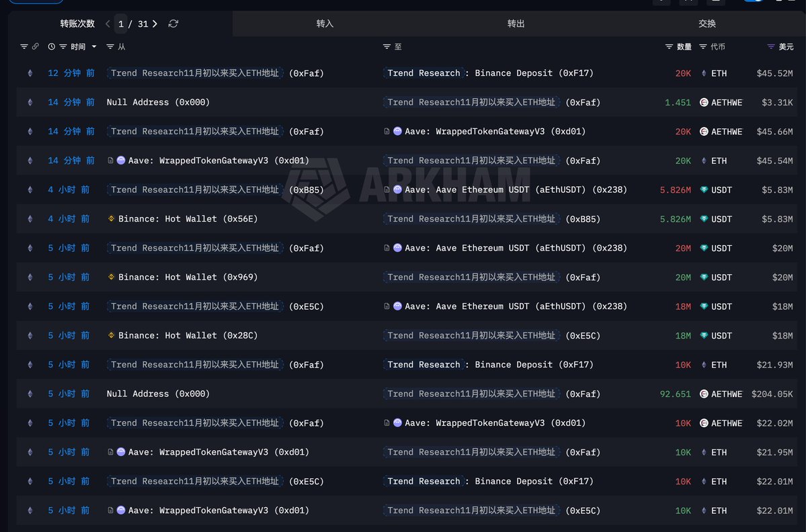Image resolution: width=806 pixels, height=532 pixels.
Task: Open Trend Research: Binance Deposit in first row
Action: pyautogui.click(x=491, y=73)
